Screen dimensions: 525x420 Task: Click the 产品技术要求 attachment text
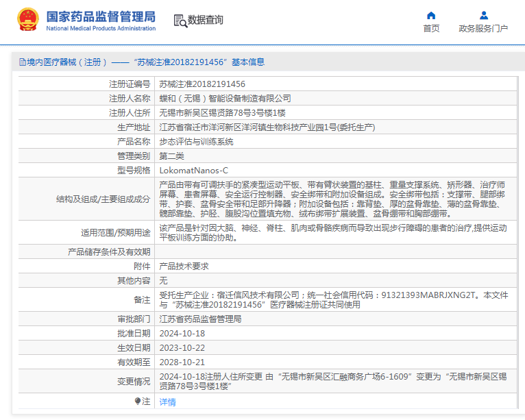coord(184,266)
